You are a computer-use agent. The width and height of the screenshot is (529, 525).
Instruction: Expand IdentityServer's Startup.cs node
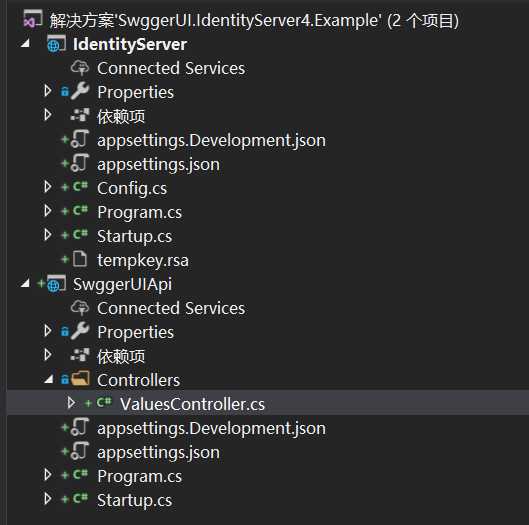(48, 234)
